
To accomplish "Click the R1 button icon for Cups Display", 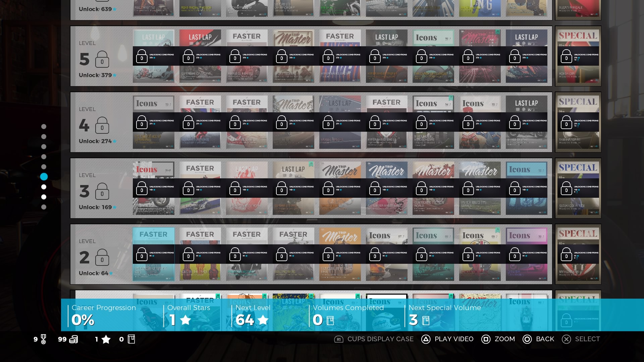I will coord(339,339).
